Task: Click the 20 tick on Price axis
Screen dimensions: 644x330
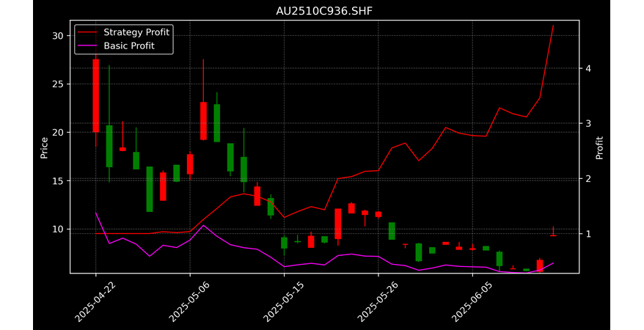Action: [x=58, y=132]
